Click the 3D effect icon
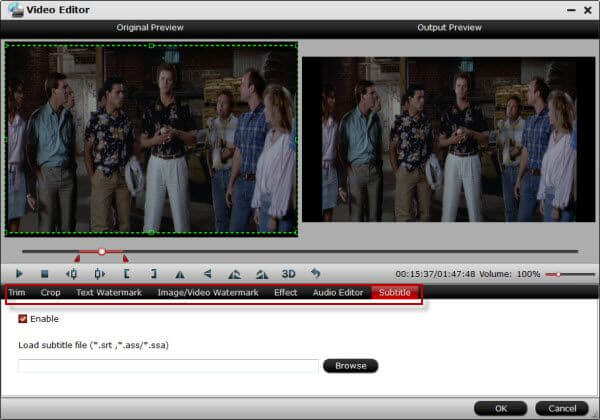Viewport: 600px width, 420px height. (x=288, y=273)
